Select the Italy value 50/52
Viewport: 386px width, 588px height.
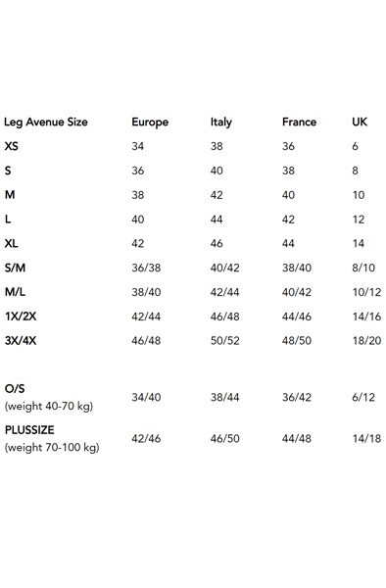pos(225,340)
